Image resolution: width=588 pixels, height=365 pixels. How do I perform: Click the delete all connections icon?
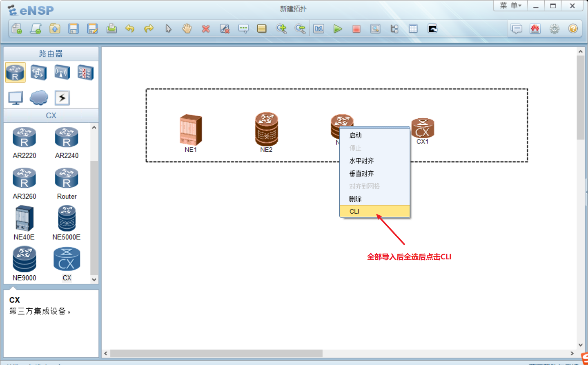coord(225,29)
